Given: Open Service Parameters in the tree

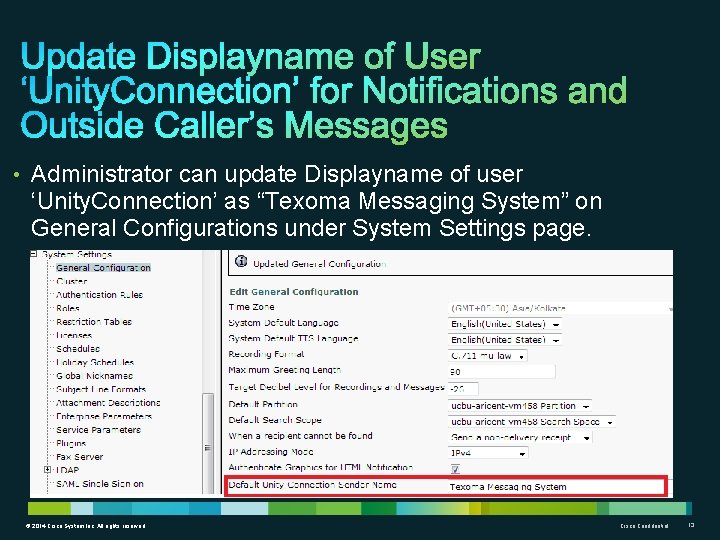Looking at the screenshot, I should click(98, 430).
